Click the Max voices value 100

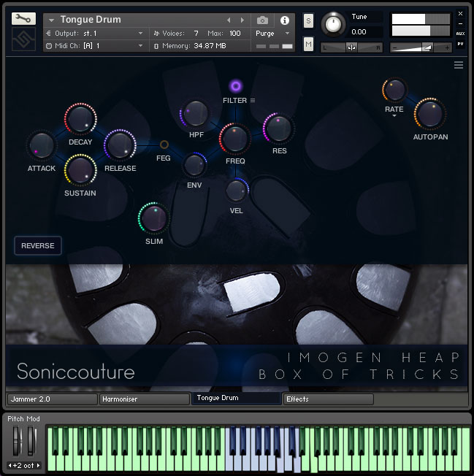click(234, 33)
